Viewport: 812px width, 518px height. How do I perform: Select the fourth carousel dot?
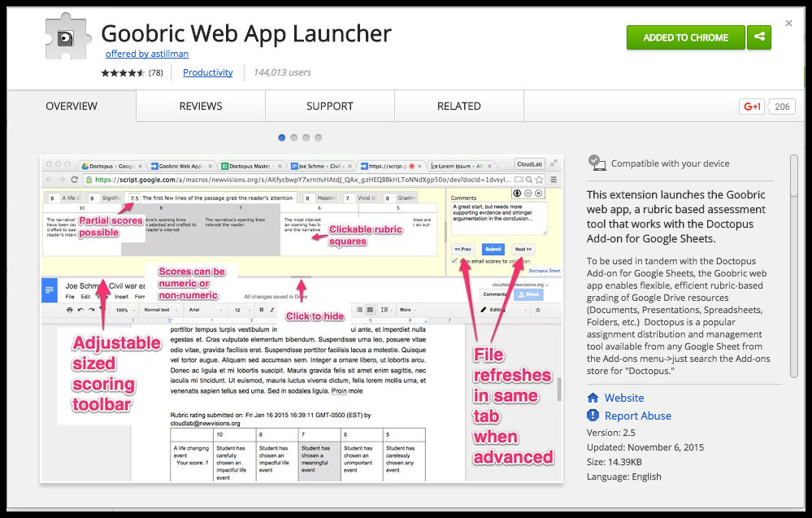(x=319, y=137)
